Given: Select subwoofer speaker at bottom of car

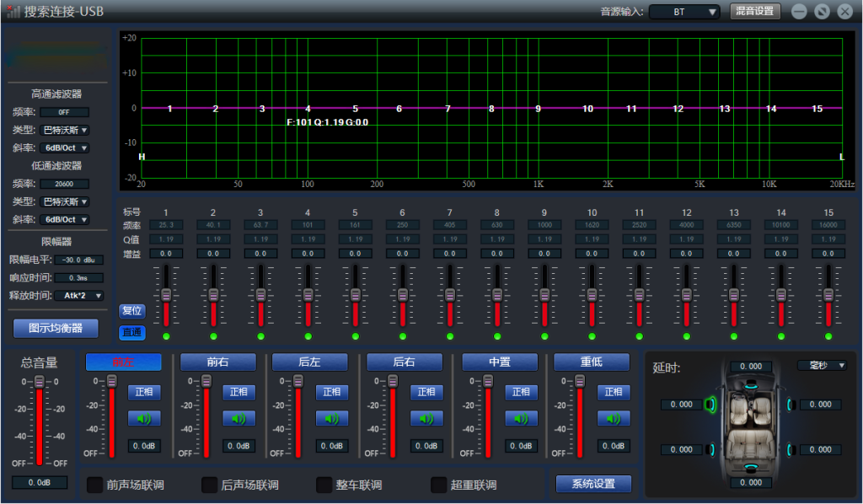Looking at the screenshot, I should pos(751,468).
